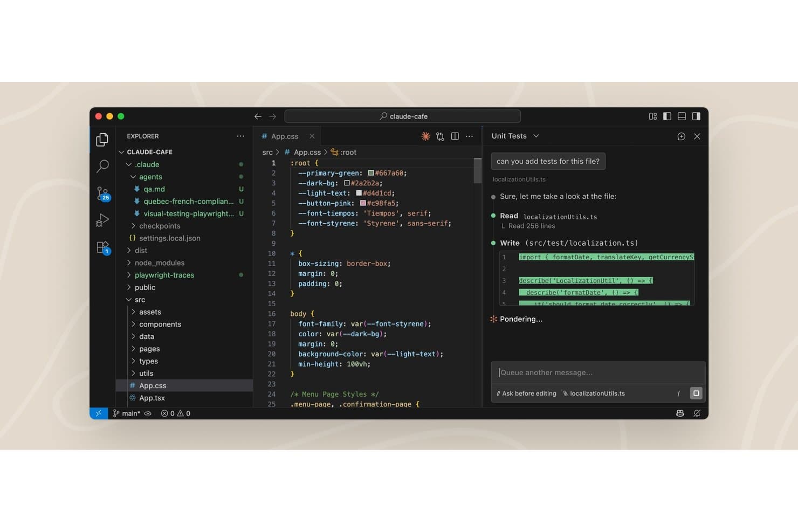The image size is (798, 532).
Task: Open the #667a60 primary-green color swatch
Action: click(x=371, y=173)
